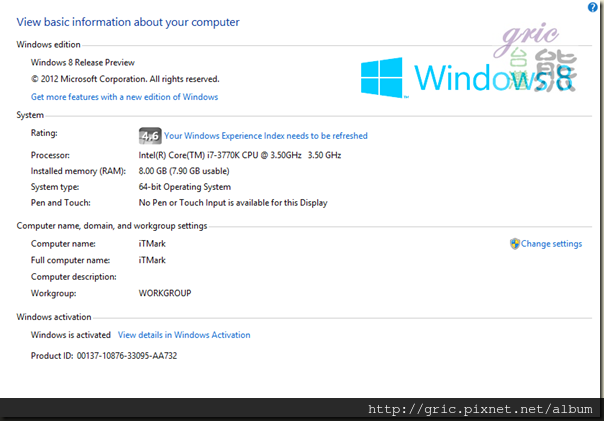Select the Computer name value 'iTMark'
Image resolution: width=604 pixels, height=421 pixels.
click(x=152, y=243)
